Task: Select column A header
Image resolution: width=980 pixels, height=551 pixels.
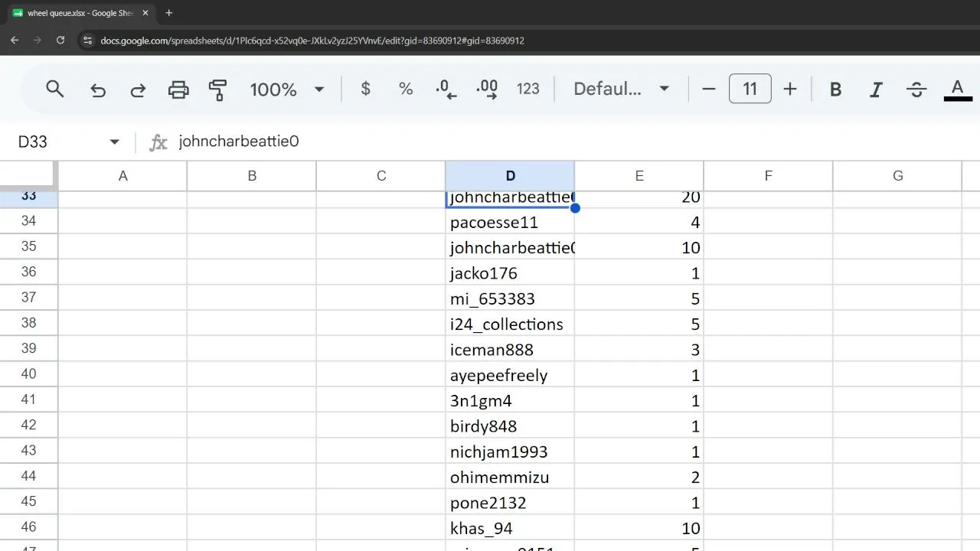Action: (122, 176)
